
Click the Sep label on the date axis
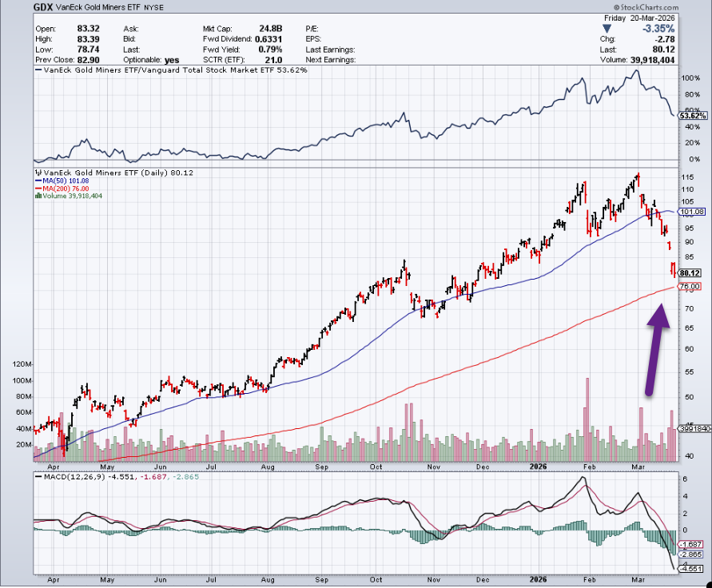click(321, 463)
